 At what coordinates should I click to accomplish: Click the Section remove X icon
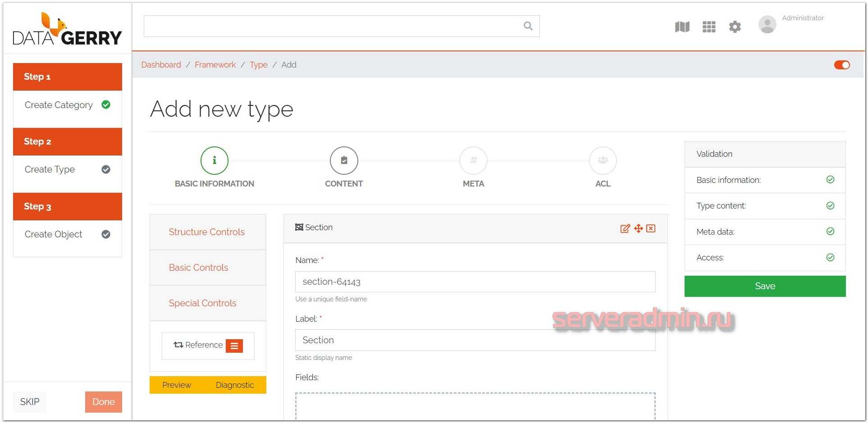coord(651,228)
